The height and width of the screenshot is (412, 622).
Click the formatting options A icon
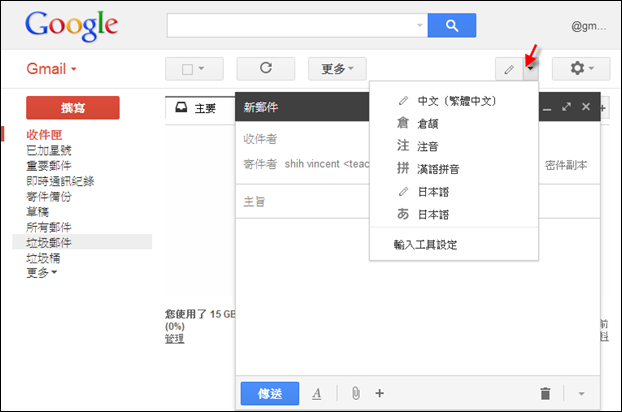tap(317, 393)
